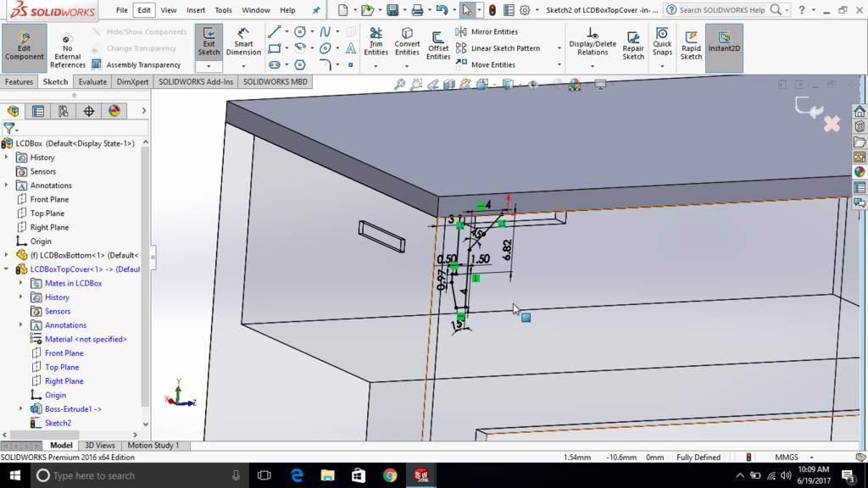Open the Insert menu
This screenshot has width=868, height=488.
click(x=196, y=10)
